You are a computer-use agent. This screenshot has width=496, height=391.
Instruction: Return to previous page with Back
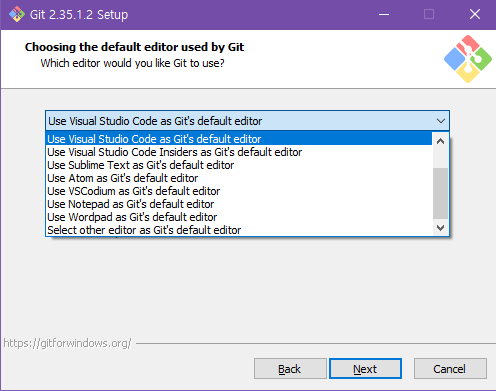[290, 369]
